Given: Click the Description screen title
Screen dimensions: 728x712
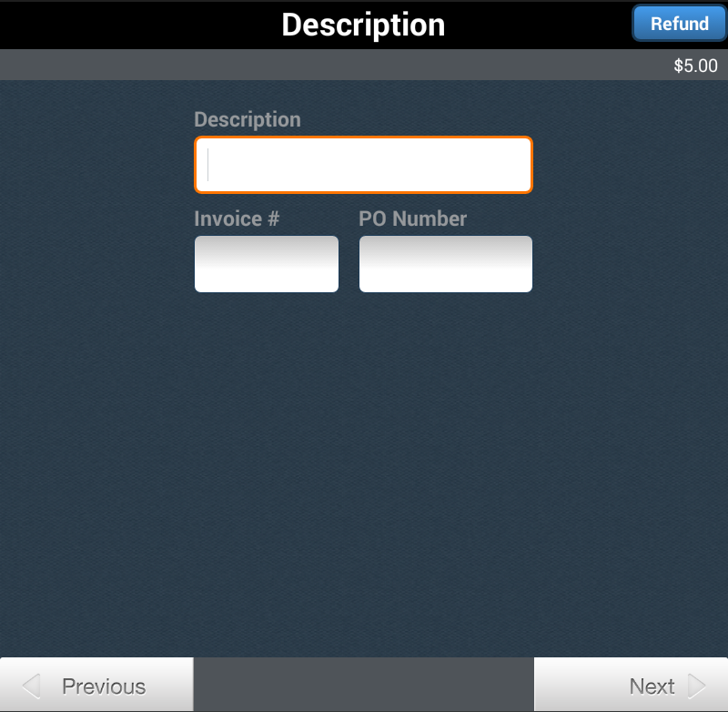Looking at the screenshot, I should click(363, 25).
